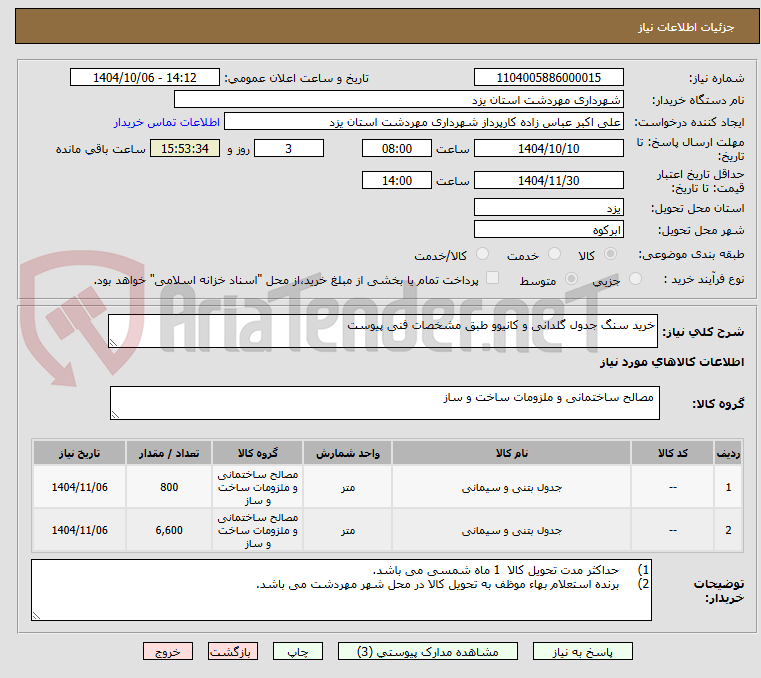The width and height of the screenshot is (761, 678).
Task: Click the announcement date field 1404/10/06 - 14:12
Action: coord(145,78)
